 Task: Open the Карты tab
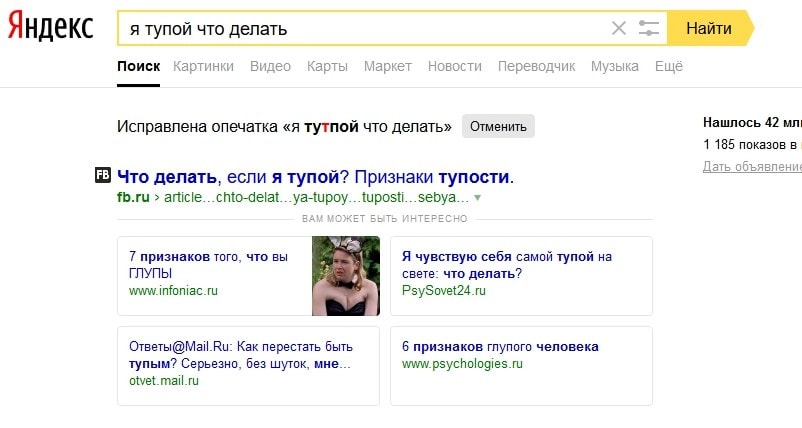click(x=327, y=66)
